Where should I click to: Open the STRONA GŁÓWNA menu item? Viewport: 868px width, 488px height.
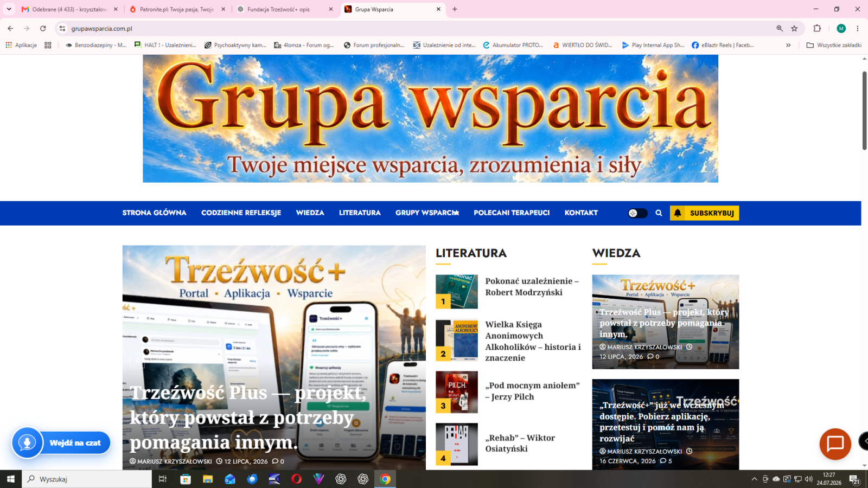pos(154,213)
